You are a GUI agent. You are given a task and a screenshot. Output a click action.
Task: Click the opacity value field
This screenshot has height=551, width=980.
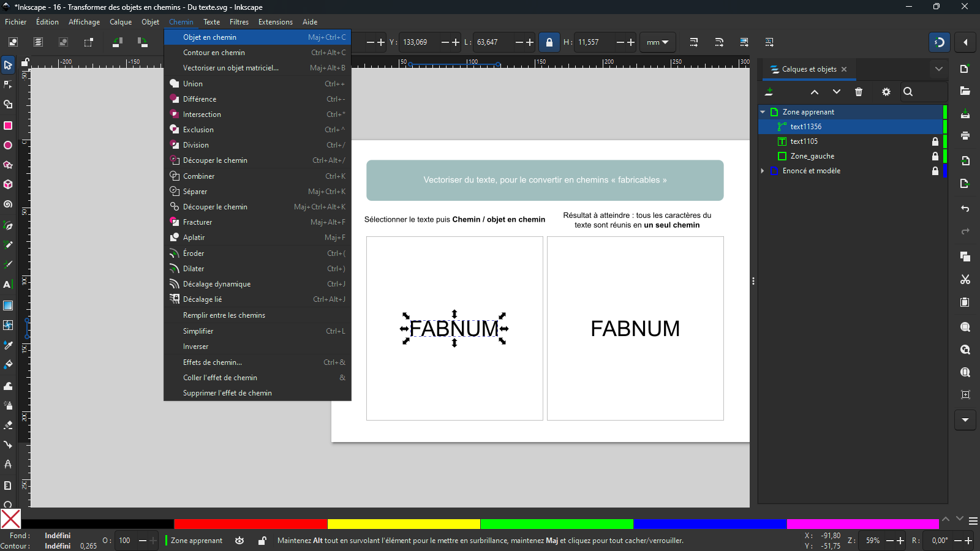tap(126, 541)
